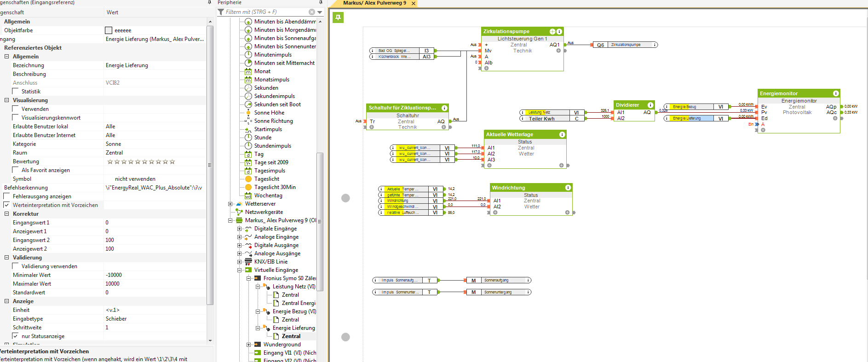Uncheck the nur Statusanzeige checkbox
868x362 pixels.
pos(16,336)
